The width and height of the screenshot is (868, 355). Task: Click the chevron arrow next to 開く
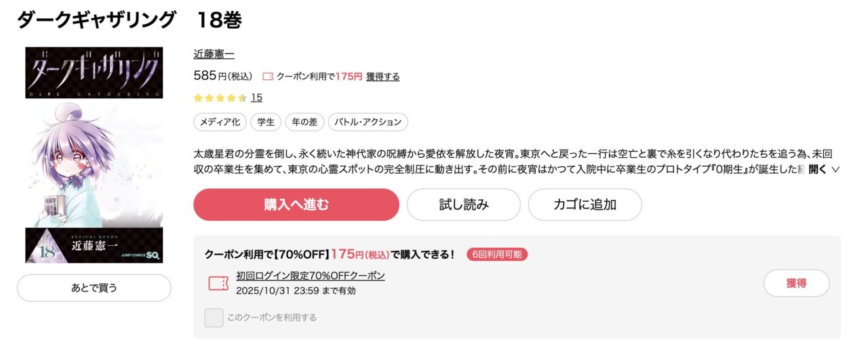coord(835,169)
